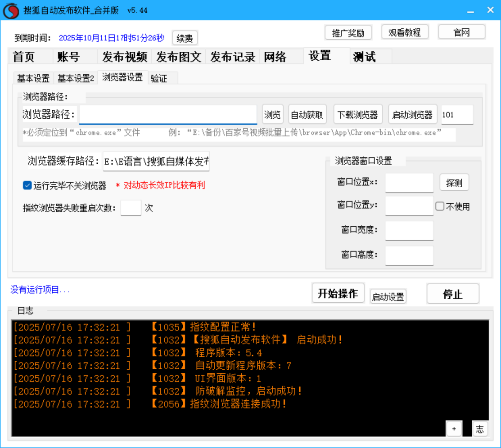Click 开始操作 start button
Screen dimensions: 501x448
[338, 293]
